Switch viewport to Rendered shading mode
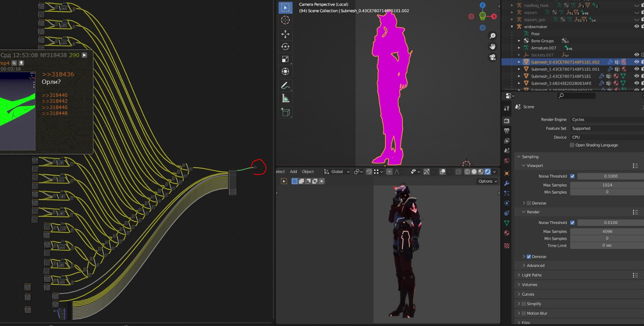Image resolution: width=644 pixels, height=326 pixels. pos(488,172)
